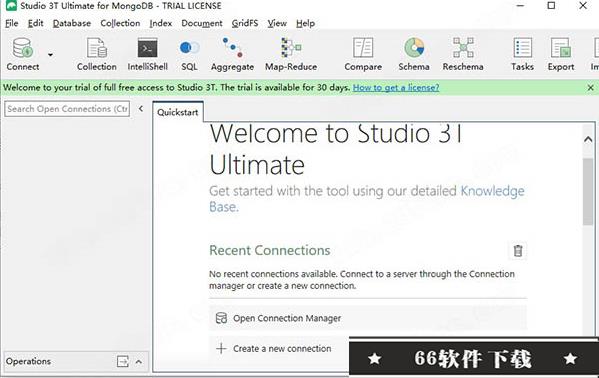This screenshot has width=599, height=378.
Task: Click the Studio 3T app icon in the title bar
Action: click(x=11, y=6)
